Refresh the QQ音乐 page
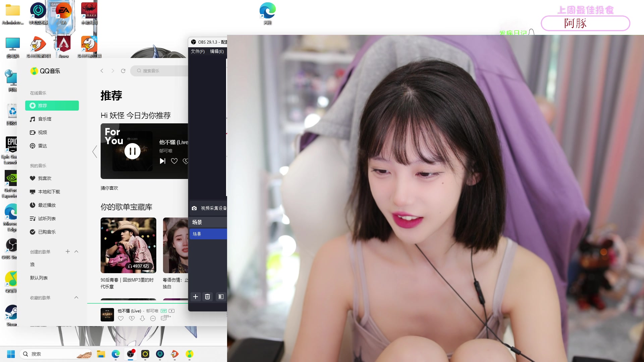 click(x=123, y=71)
